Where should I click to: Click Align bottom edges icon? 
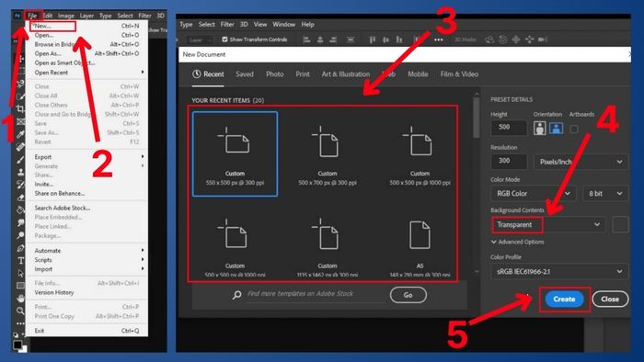[x=399, y=40]
